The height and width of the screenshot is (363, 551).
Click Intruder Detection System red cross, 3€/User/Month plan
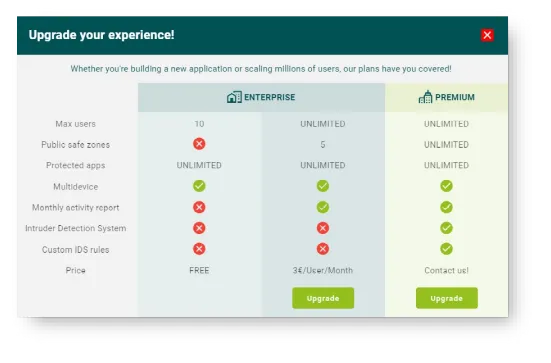pos(323,228)
